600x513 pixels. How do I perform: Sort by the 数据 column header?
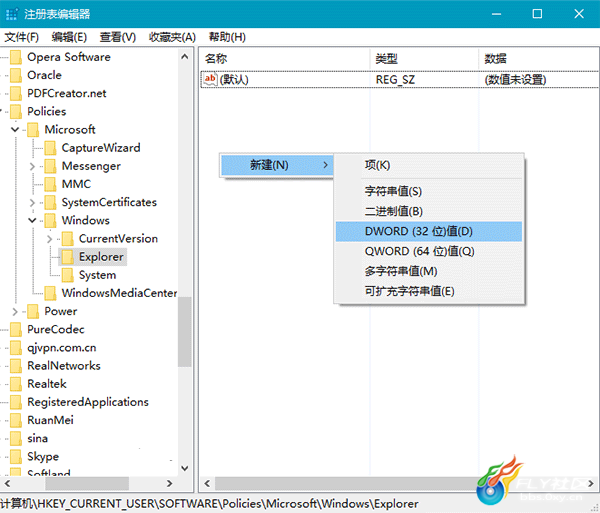pyautogui.click(x=538, y=59)
